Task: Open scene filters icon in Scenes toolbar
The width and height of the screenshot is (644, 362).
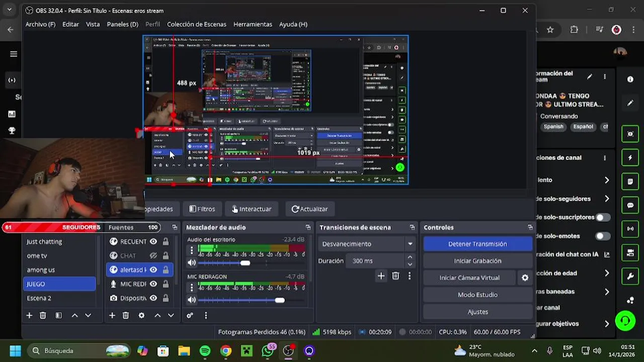Action: 58,315
